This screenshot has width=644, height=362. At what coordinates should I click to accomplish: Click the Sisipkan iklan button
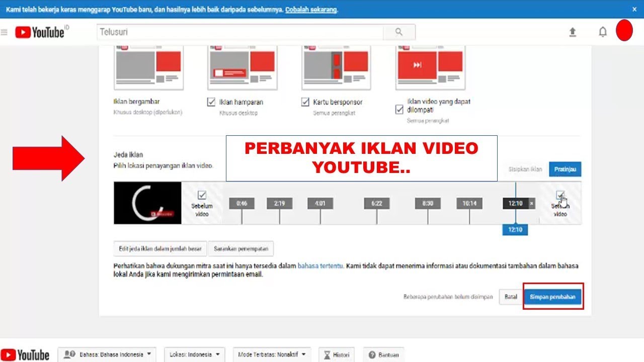pos(525,169)
